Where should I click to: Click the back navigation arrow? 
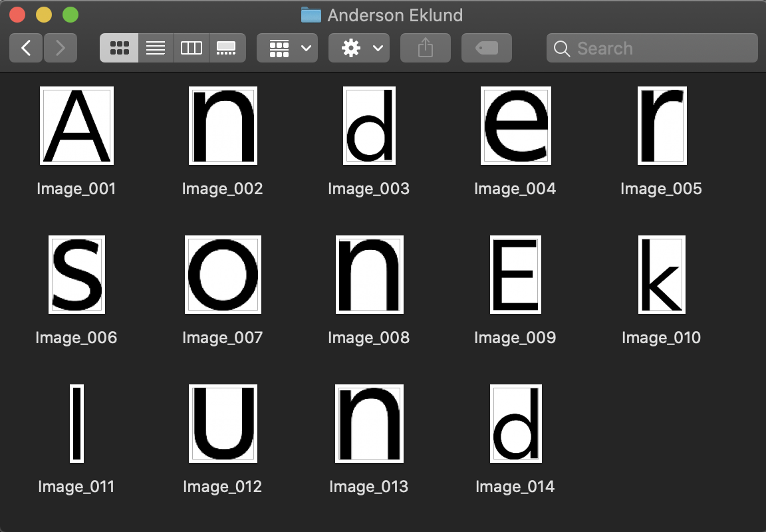(27, 48)
